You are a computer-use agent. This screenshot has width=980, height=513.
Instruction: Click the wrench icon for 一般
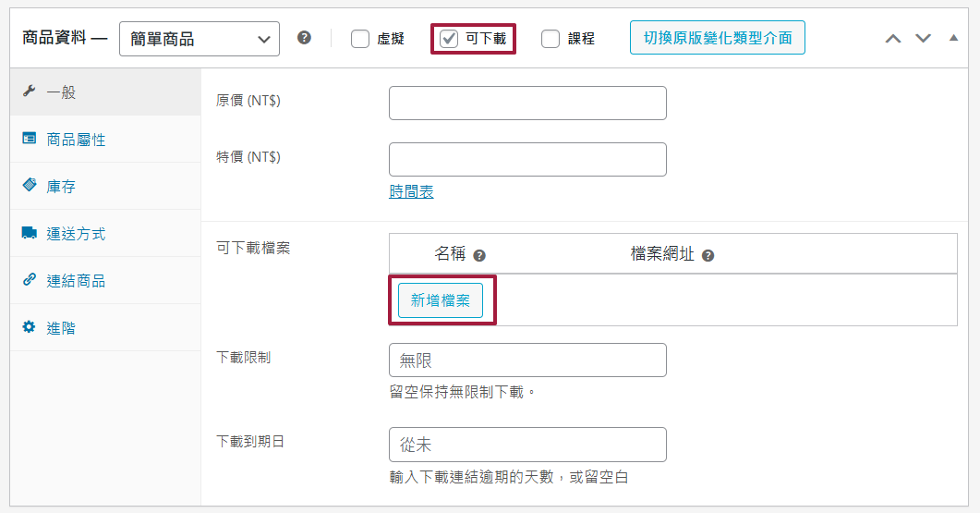pos(29,92)
